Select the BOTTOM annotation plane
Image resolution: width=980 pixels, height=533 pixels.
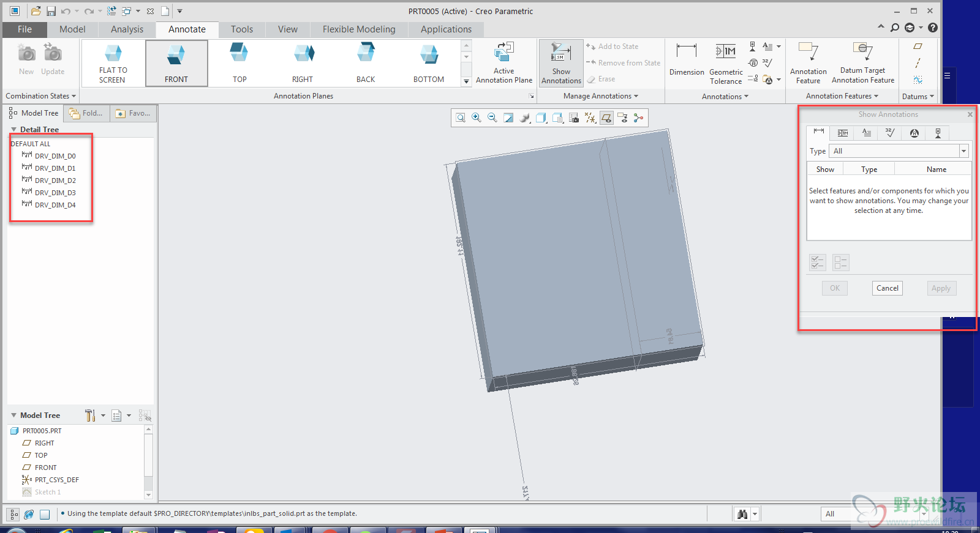coord(429,63)
